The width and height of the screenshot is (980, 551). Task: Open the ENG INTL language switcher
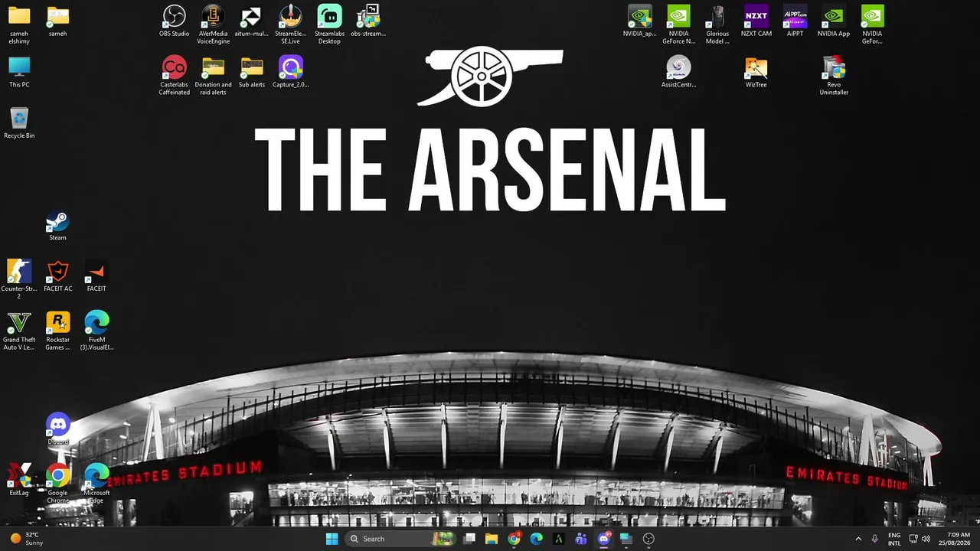point(894,539)
